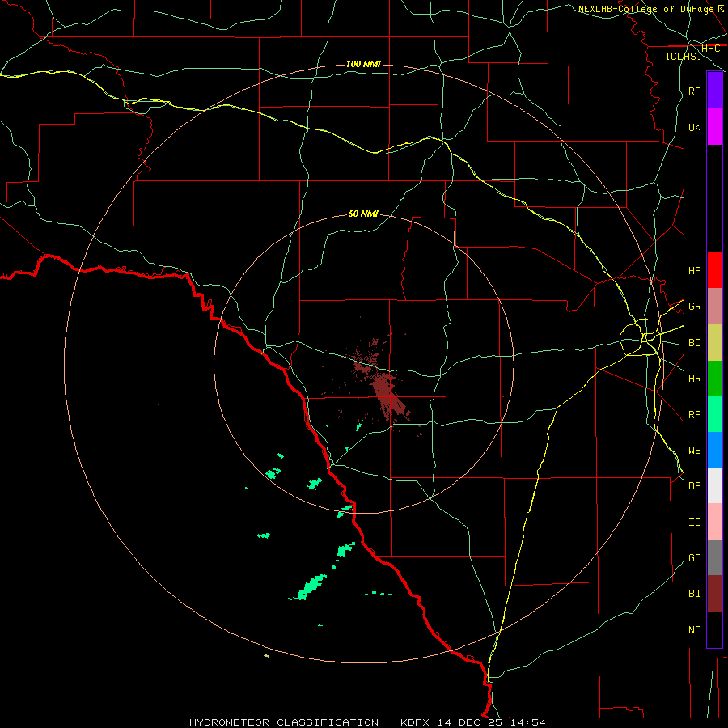Screen dimensions: 728x728
Task: Pick the mint green RA legend swatch
Action: [714, 414]
